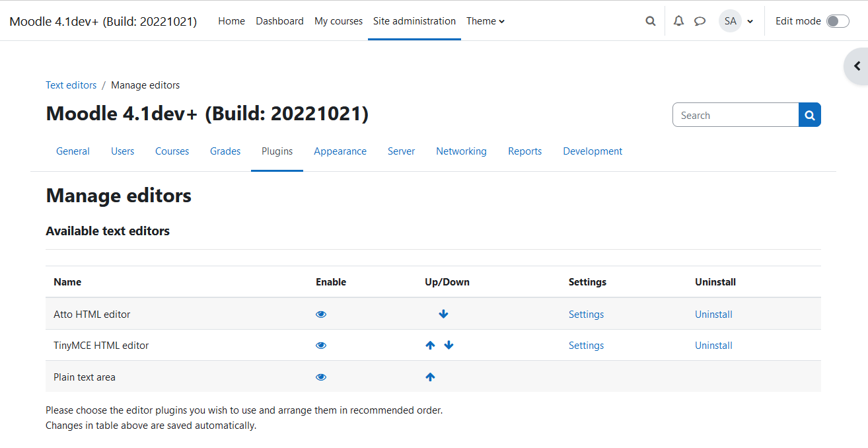Open messaging speech bubble icon
This screenshot has height=448, width=868.
(x=700, y=21)
